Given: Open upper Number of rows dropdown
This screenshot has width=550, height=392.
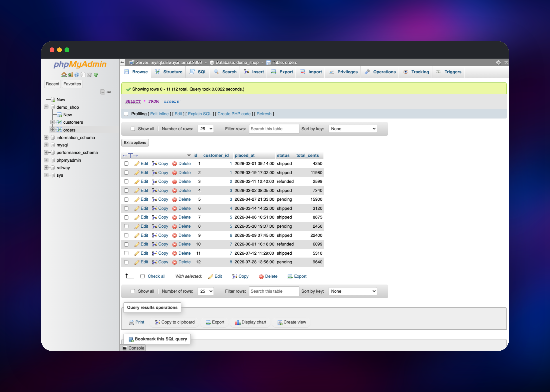Looking at the screenshot, I should (206, 129).
